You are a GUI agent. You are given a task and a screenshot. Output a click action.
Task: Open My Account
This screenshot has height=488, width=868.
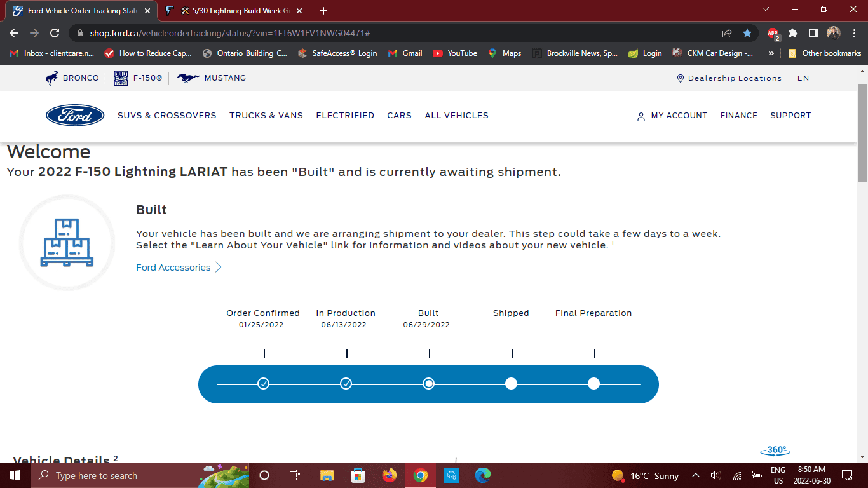click(672, 116)
